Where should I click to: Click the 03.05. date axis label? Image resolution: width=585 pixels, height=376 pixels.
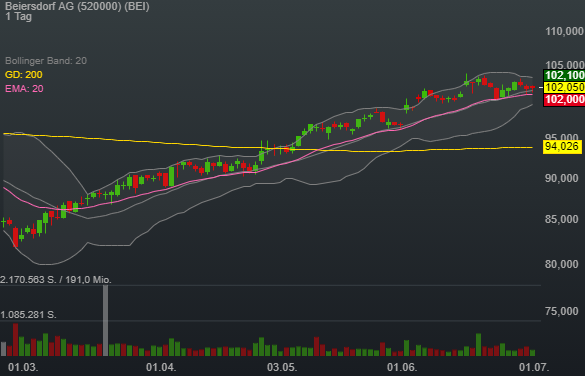point(282,367)
